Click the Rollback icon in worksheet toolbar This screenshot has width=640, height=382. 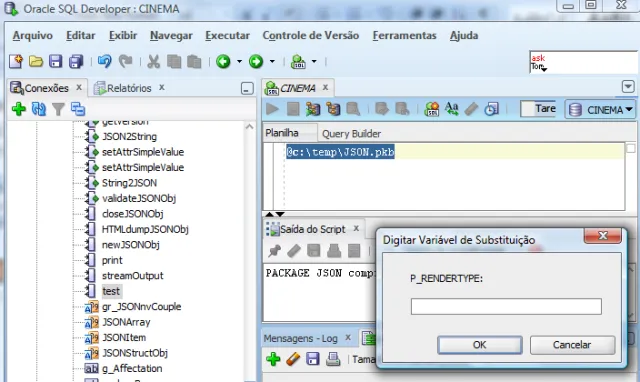coord(402,109)
